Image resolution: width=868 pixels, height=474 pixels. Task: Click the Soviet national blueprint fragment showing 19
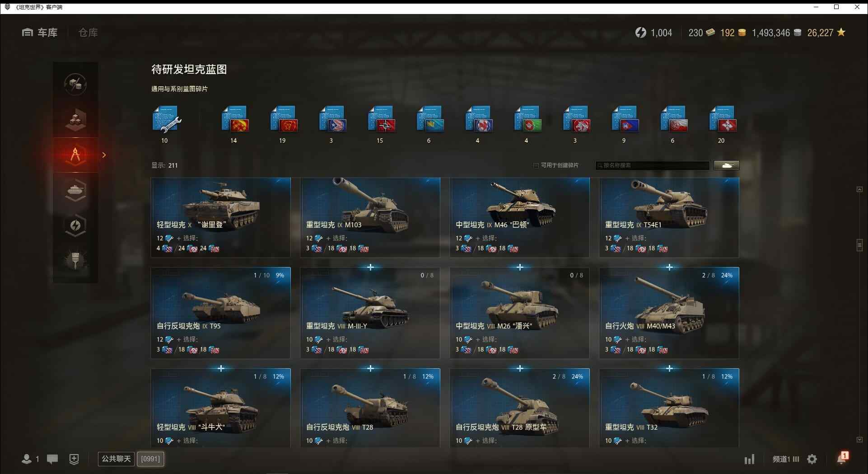click(284, 119)
